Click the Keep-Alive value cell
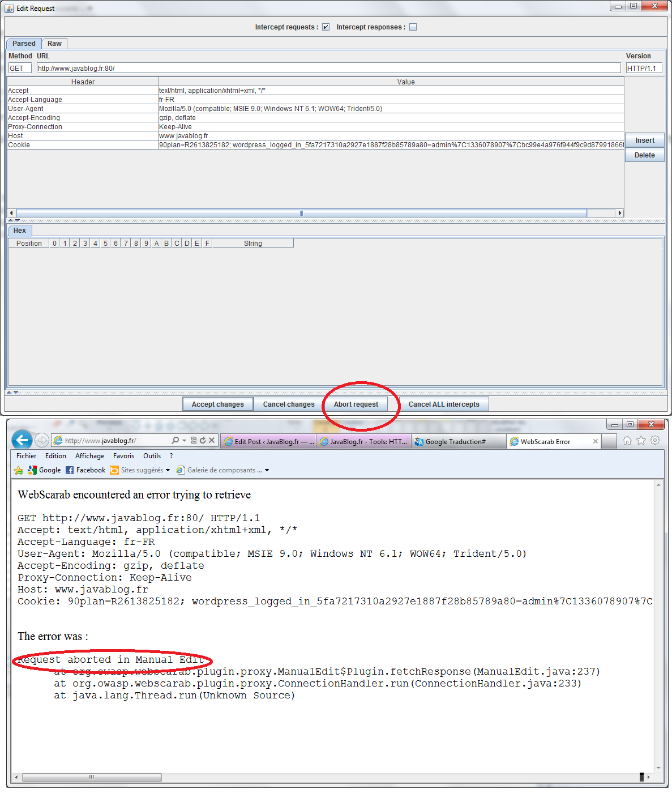This screenshot has width=672, height=793. (391, 127)
